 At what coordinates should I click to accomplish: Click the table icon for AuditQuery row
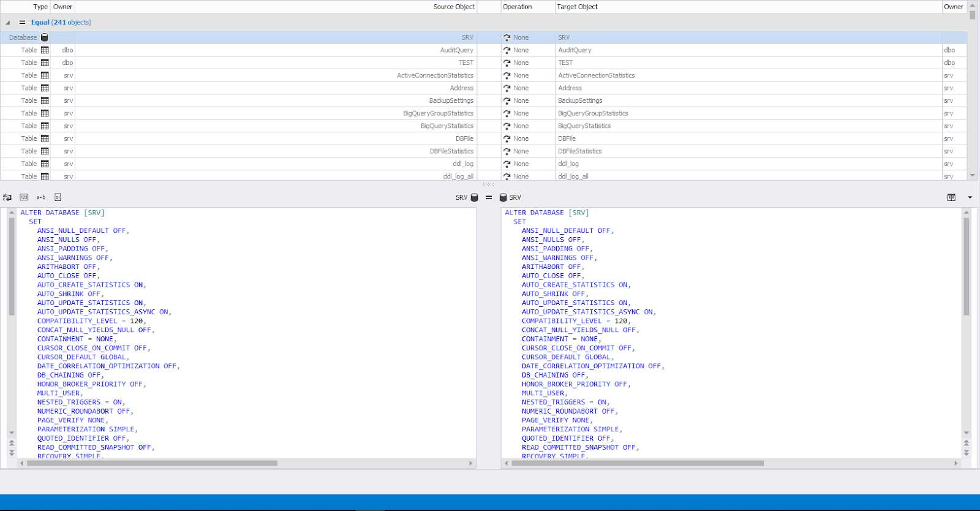45,50
